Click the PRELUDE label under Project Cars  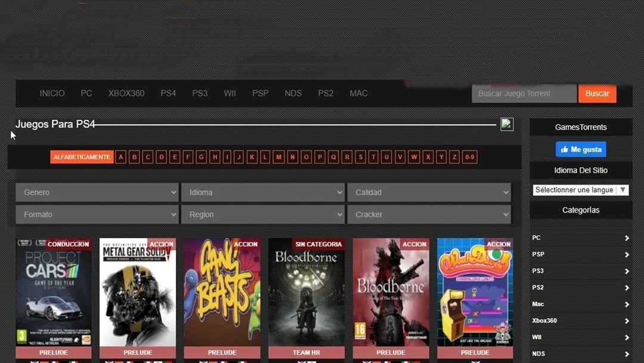[54, 353]
